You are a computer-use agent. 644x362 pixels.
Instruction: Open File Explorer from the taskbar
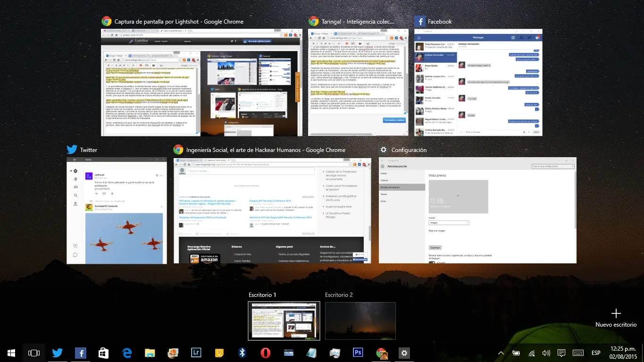[x=150, y=353]
